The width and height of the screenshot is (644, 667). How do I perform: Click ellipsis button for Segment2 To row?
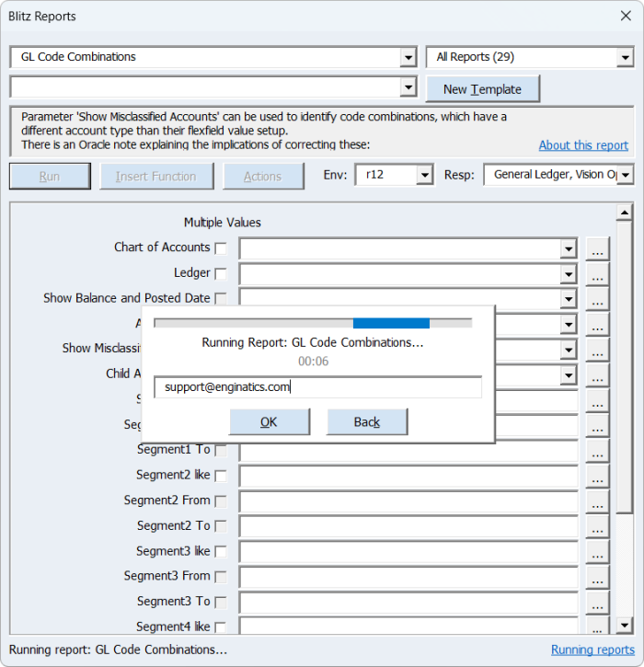pos(597,526)
